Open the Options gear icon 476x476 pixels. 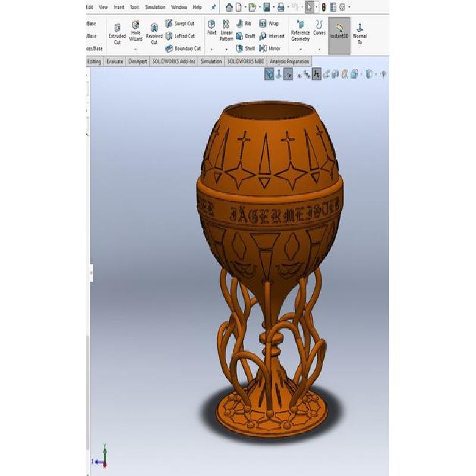(x=342, y=7)
